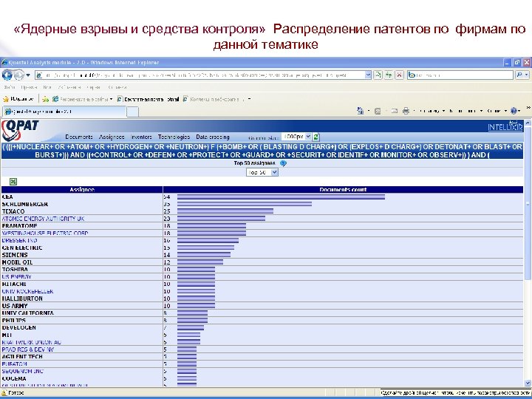
Task: Select the SCHLUMBERGER assignee row
Action: coord(262,204)
